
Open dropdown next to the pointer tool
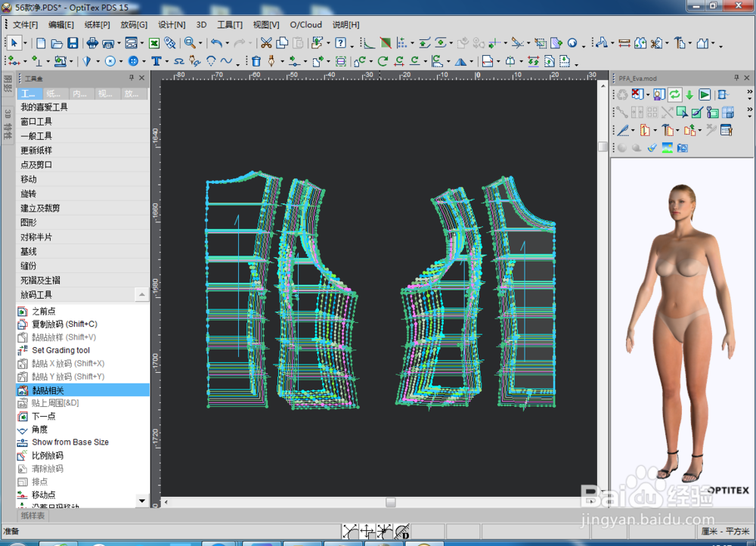(x=25, y=43)
